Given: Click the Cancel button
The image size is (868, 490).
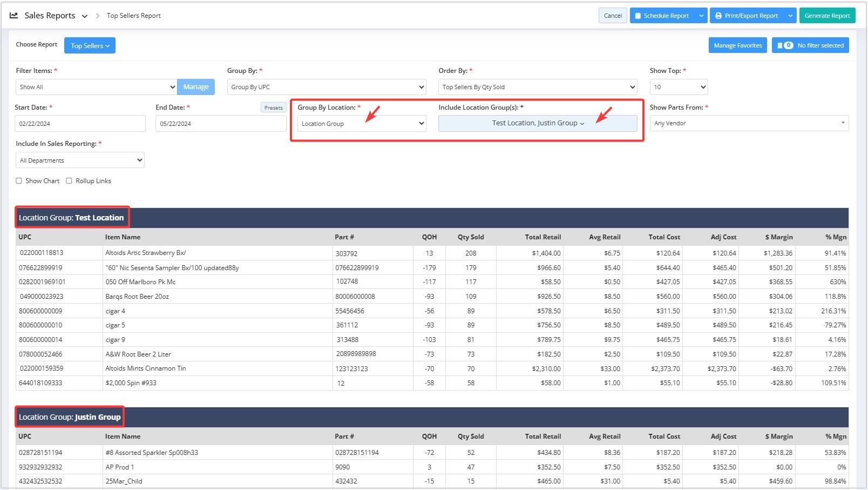Looking at the screenshot, I should pos(613,16).
